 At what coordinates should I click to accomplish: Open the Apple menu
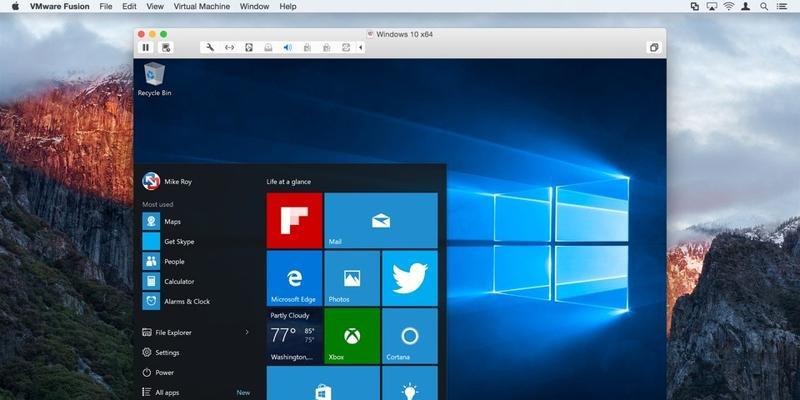15,6
